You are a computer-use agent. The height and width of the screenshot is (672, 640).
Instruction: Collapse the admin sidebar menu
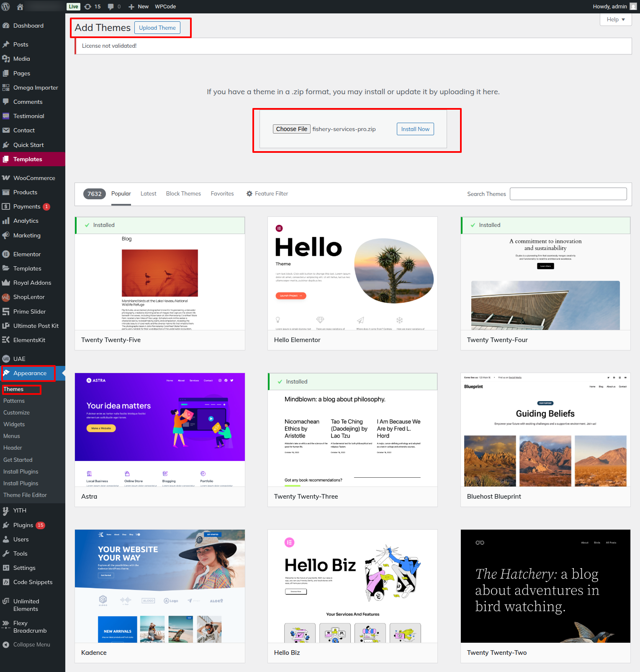[x=26, y=645]
